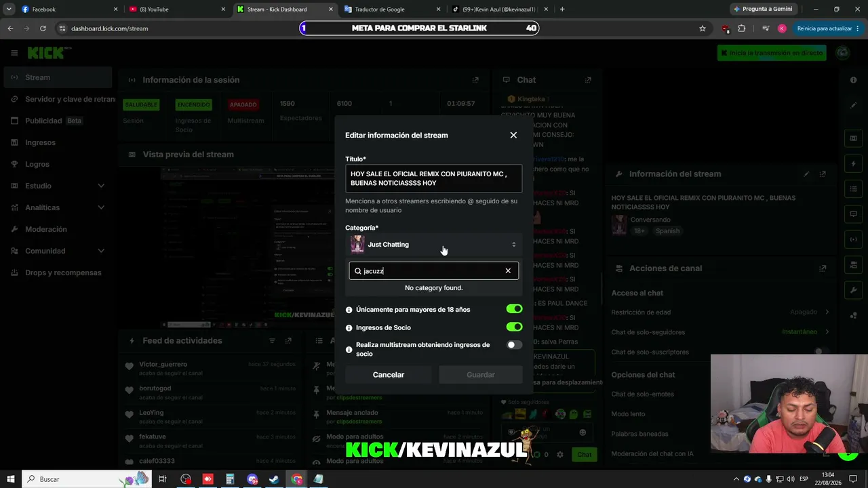868x488 pixels.
Task: Click info icon next to mayores de 18
Action: pyautogui.click(x=349, y=310)
